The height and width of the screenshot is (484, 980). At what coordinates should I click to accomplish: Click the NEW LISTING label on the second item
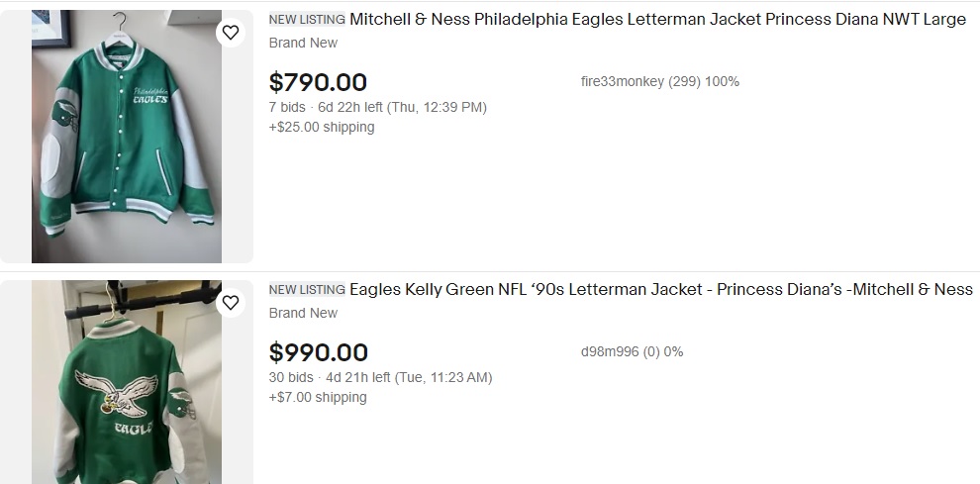click(307, 290)
